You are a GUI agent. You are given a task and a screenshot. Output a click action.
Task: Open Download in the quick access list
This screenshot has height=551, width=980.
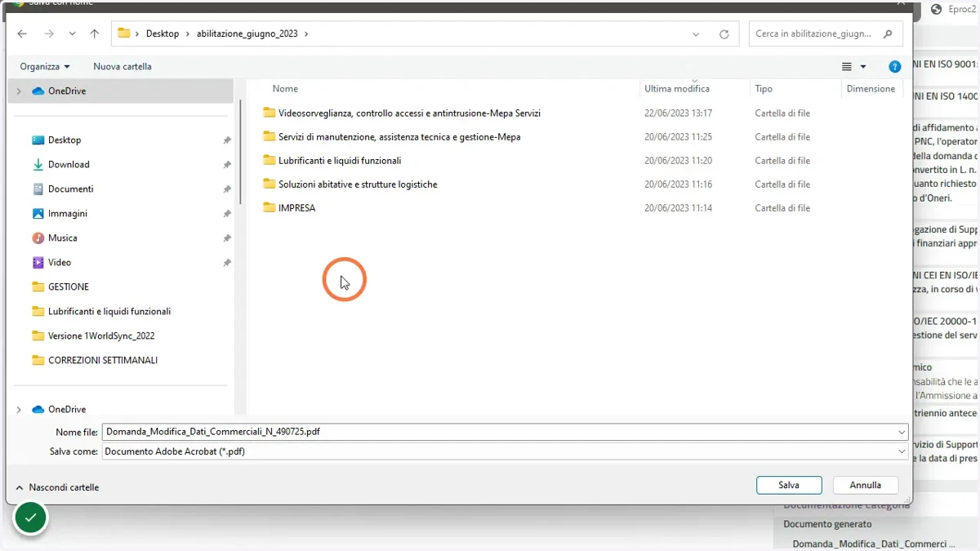pyautogui.click(x=69, y=165)
